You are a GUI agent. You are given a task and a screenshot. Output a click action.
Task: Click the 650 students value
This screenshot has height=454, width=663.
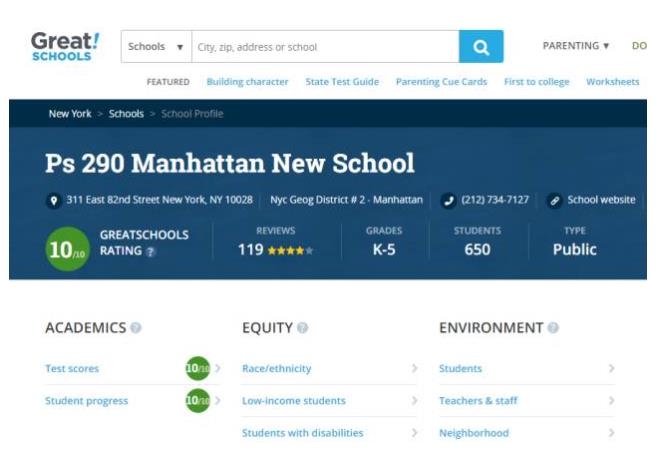[477, 249]
